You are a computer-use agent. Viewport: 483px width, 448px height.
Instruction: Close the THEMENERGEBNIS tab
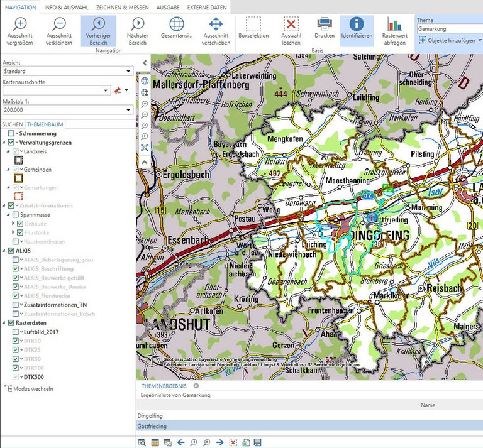click(196, 386)
